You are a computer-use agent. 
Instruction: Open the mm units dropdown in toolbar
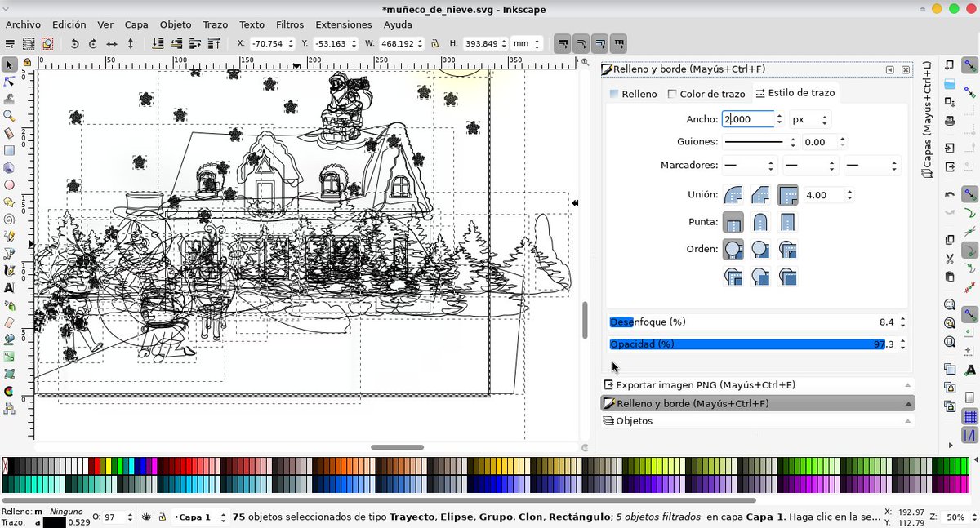click(528, 43)
